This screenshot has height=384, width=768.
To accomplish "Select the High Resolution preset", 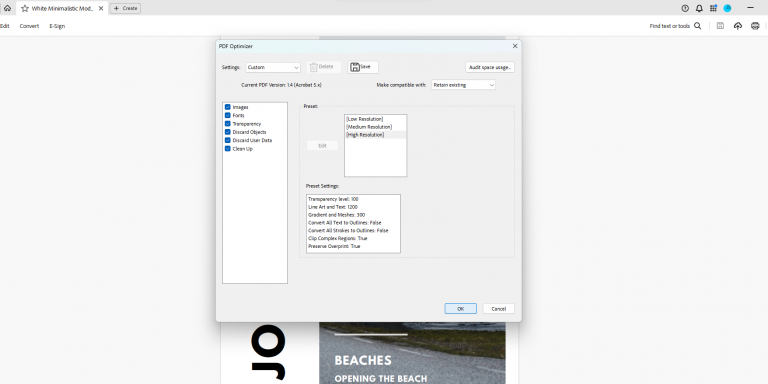I will click(365, 135).
